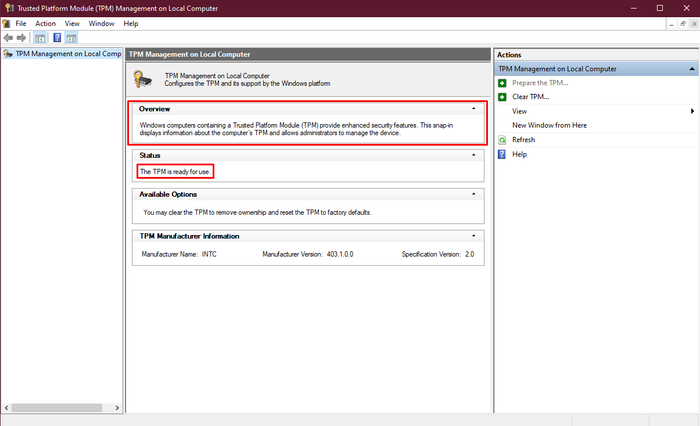The width and height of the screenshot is (700, 426).
Task: Click the Refresh icon in Actions pane
Action: coord(502,140)
